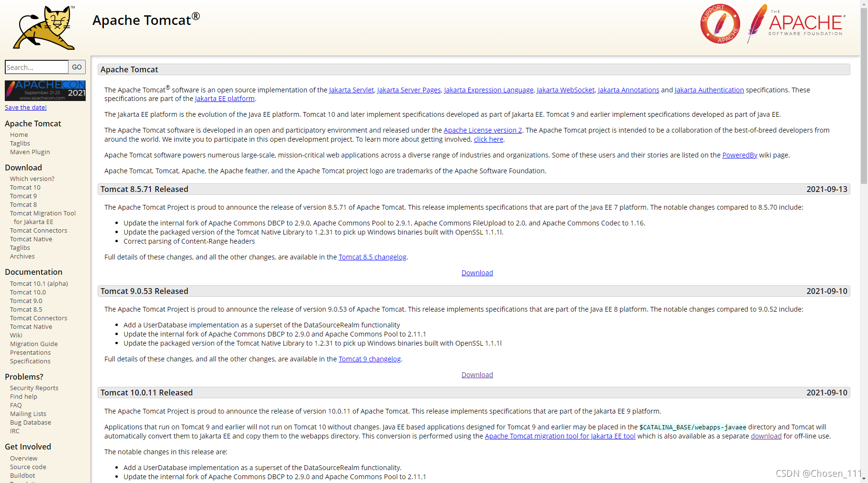Image resolution: width=868 pixels, height=483 pixels.
Task: Open the Archives link
Action: coord(22,257)
